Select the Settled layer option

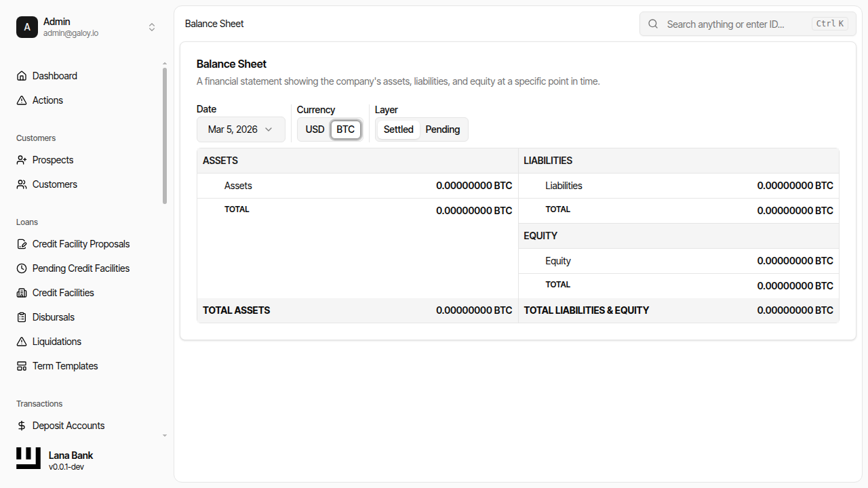click(x=398, y=129)
